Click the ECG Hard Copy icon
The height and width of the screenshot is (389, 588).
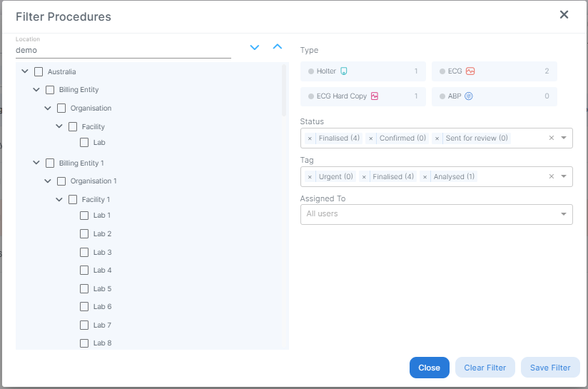(x=374, y=96)
